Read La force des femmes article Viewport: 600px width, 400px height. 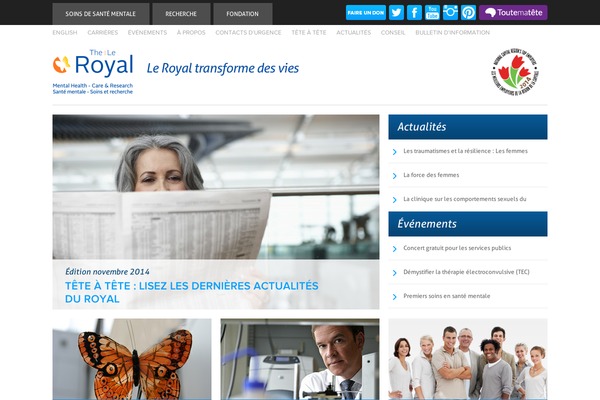point(431,175)
